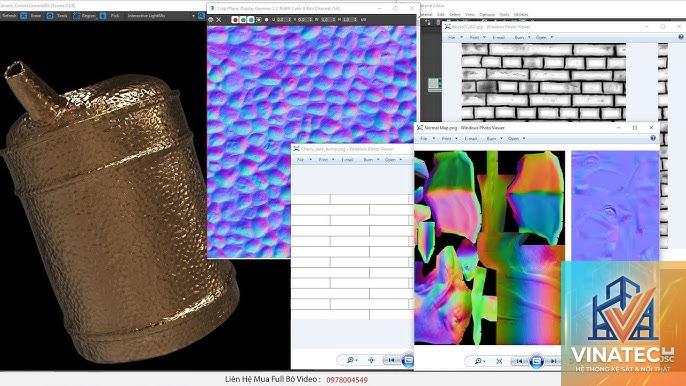Click the X clear icon in map viewer toolbar
This screenshot has height=386, width=686.
219,20
